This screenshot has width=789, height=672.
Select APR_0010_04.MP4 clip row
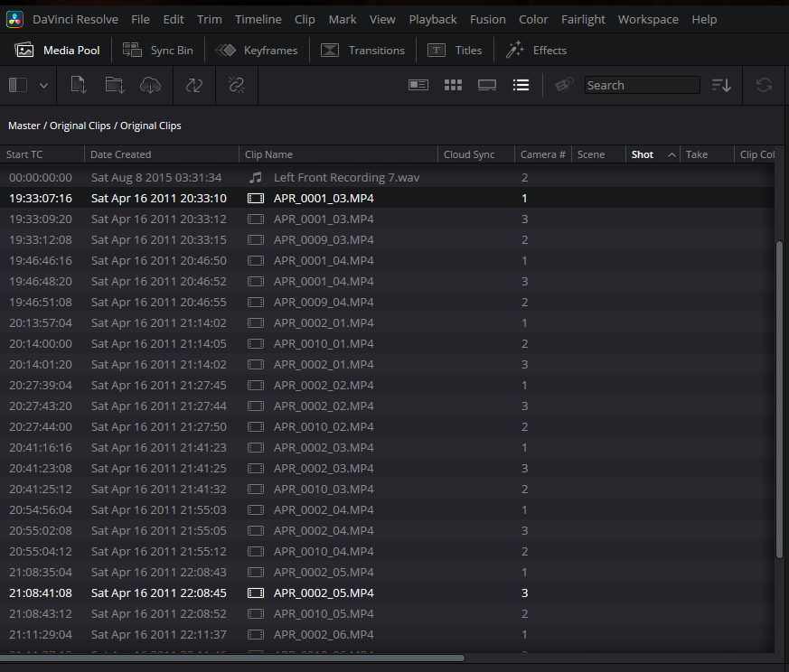click(387, 551)
